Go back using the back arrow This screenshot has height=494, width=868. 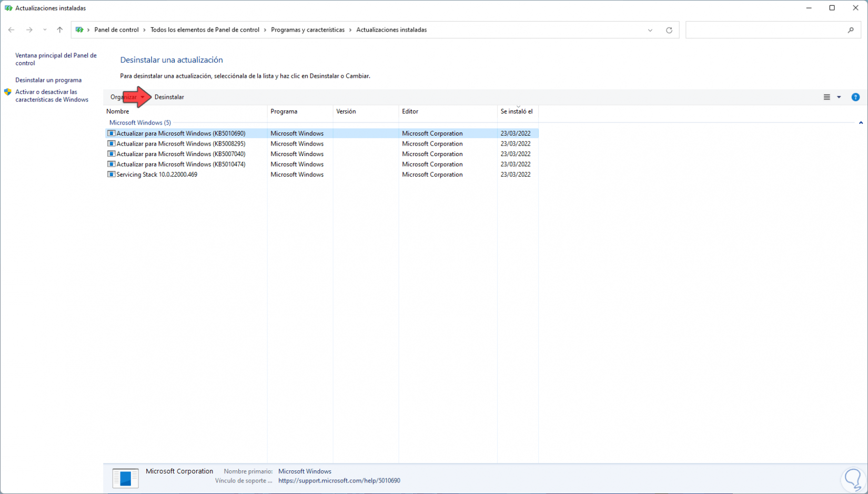[12, 30]
